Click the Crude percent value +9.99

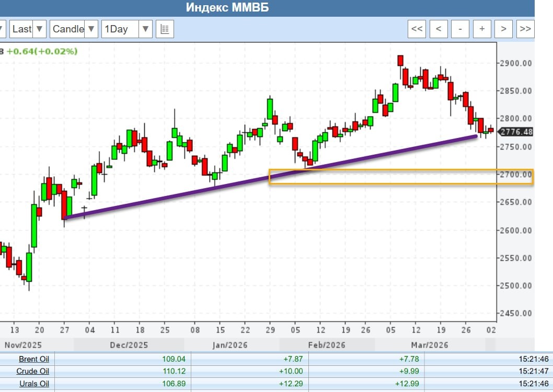(x=409, y=371)
